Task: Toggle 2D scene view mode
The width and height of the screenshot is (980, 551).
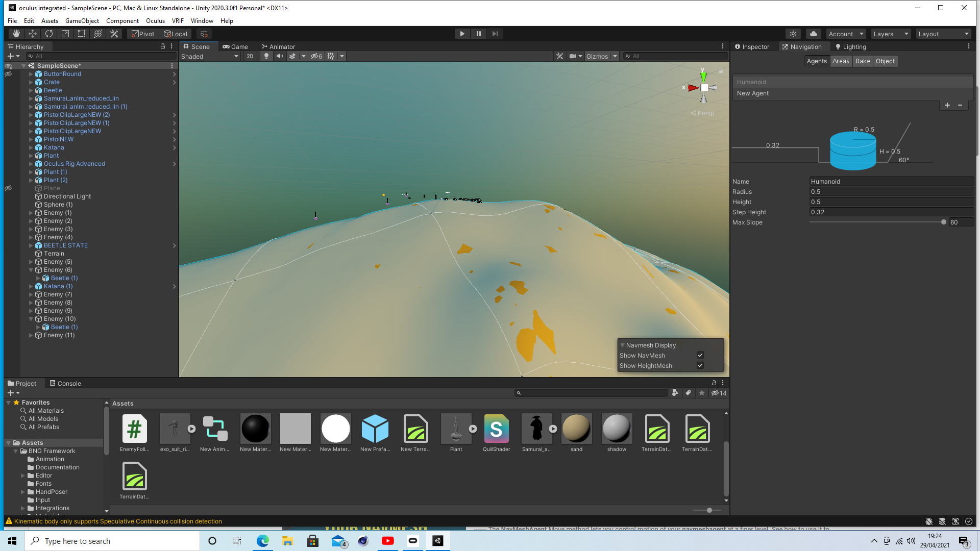Action: pyautogui.click(x=250, y=56)
